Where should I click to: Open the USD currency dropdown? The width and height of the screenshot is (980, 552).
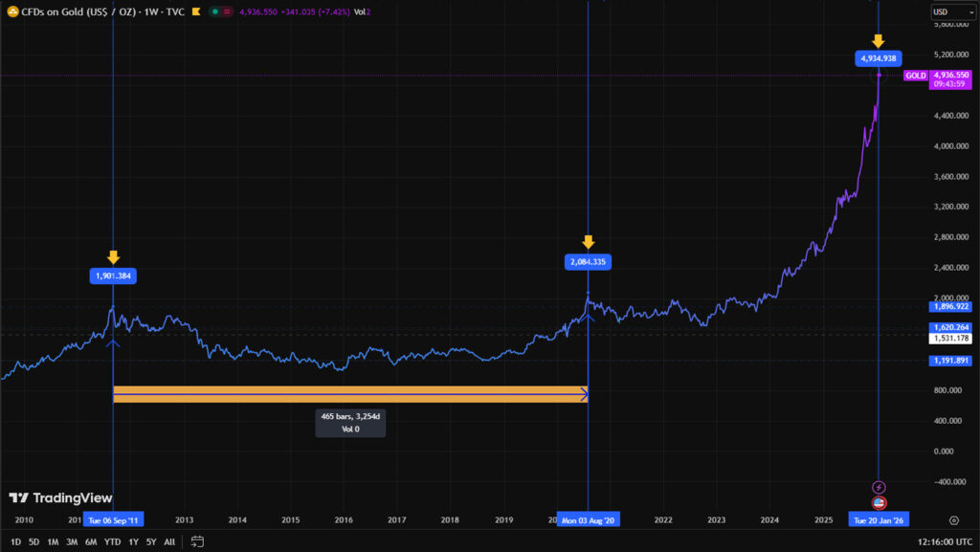point(952,11)
